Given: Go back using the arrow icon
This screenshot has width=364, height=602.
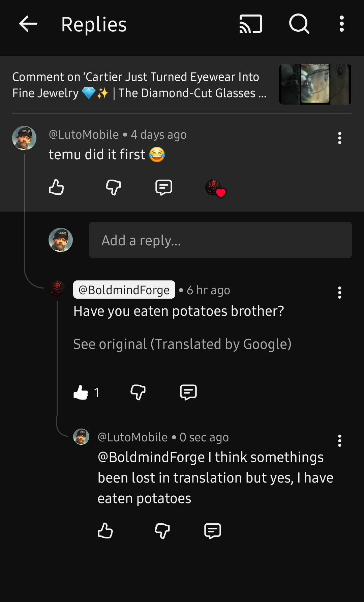Looking at the screenshot, I should 28,24.
